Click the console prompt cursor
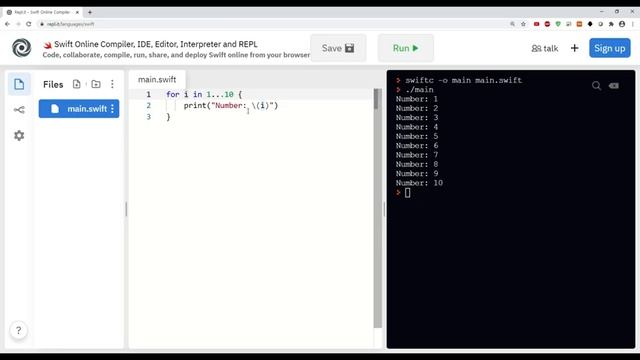Viewport: 640px width, 360px height. click(407, 193)
